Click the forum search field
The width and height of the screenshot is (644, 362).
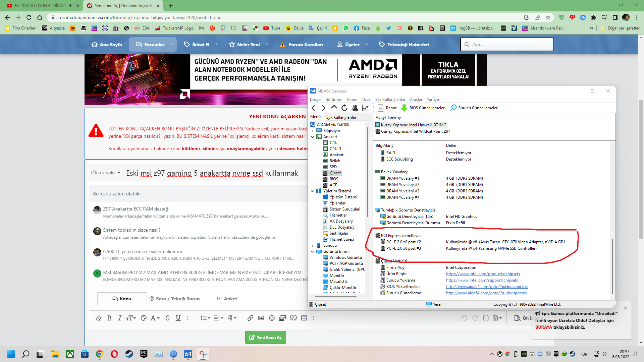(510, 45)
